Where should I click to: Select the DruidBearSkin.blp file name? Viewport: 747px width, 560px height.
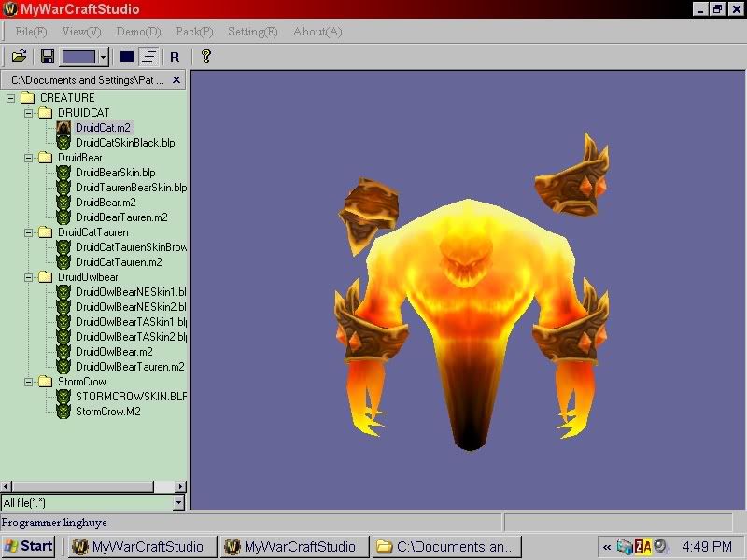115,173
